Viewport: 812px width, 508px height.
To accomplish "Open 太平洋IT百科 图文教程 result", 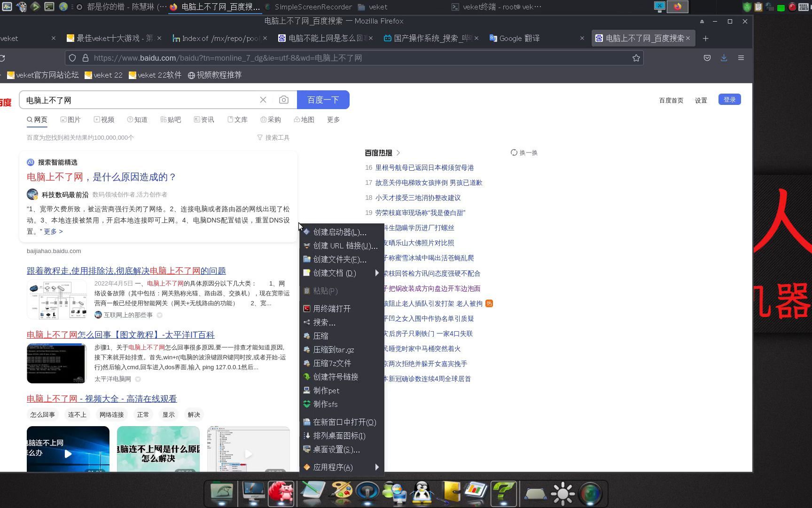I will 120,334.
